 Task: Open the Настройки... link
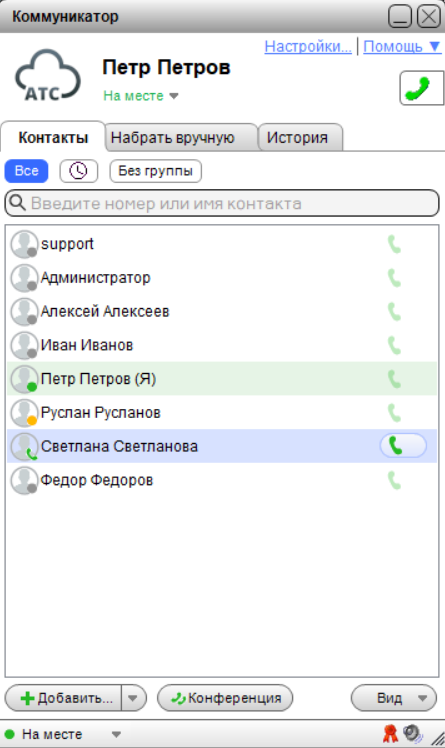click(x=308, y=47)
